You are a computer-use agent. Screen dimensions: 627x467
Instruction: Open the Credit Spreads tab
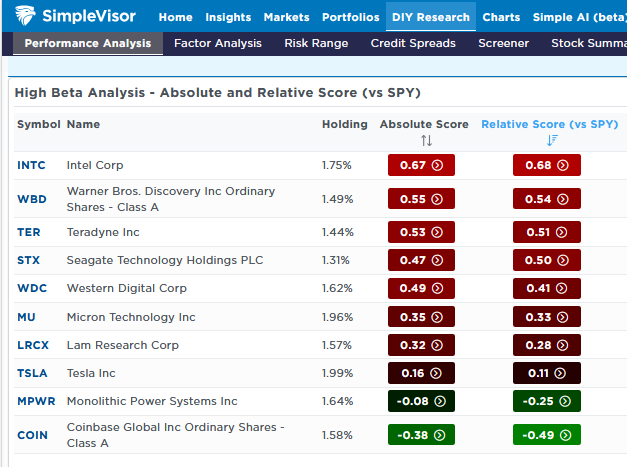[x=412, y=43]
